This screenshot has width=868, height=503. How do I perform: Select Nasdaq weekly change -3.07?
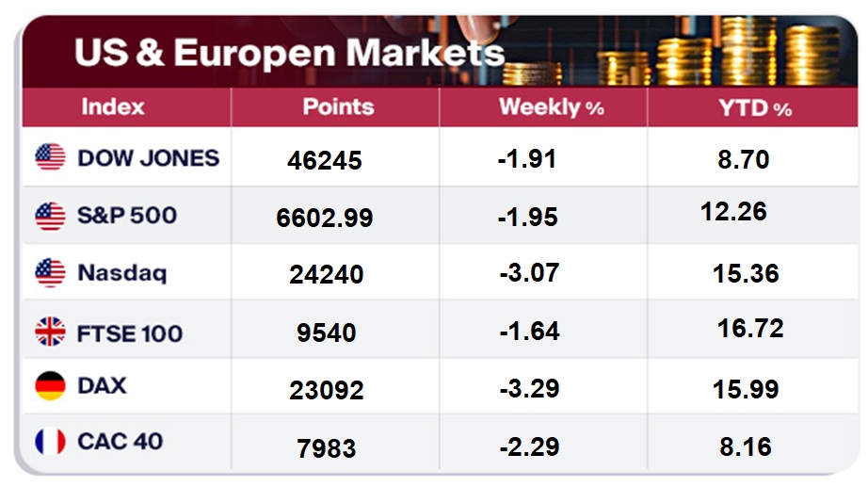pos(529,273)
